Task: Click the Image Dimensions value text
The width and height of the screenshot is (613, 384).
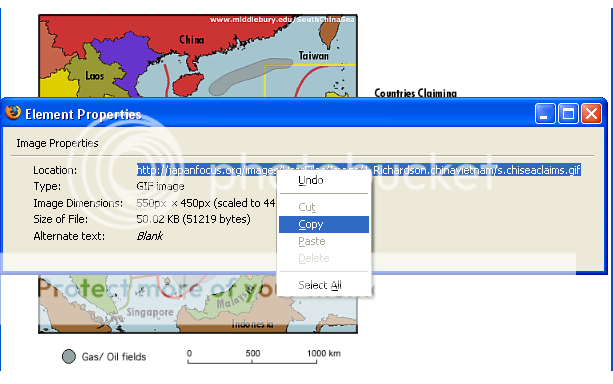Action: tap(206, 203)
